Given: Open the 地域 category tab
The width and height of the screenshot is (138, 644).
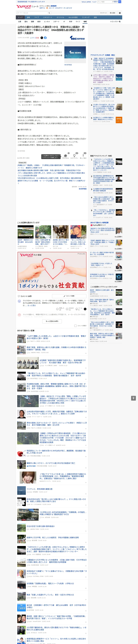Looking at the screenshot, I should pos(85,21).
